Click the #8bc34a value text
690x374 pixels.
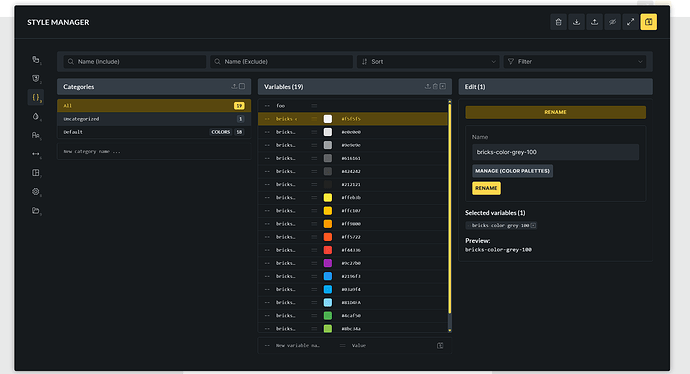pyautogui.click(x=351, y=329)
